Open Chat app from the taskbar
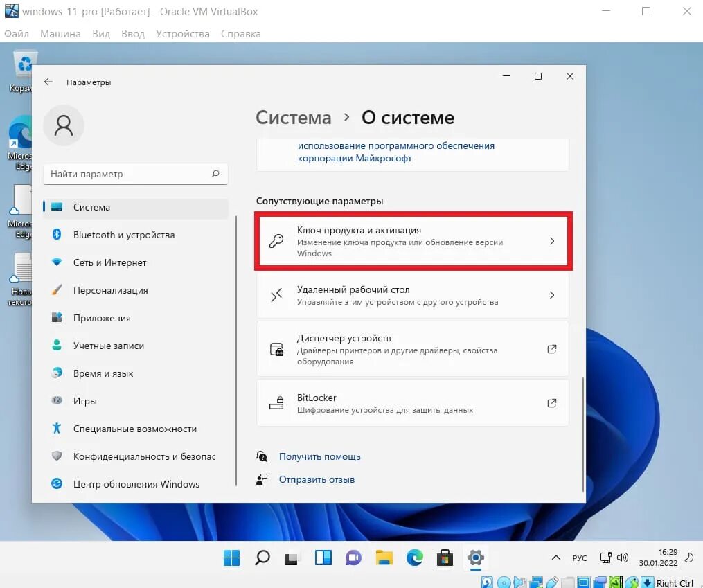 pos(353,558)
